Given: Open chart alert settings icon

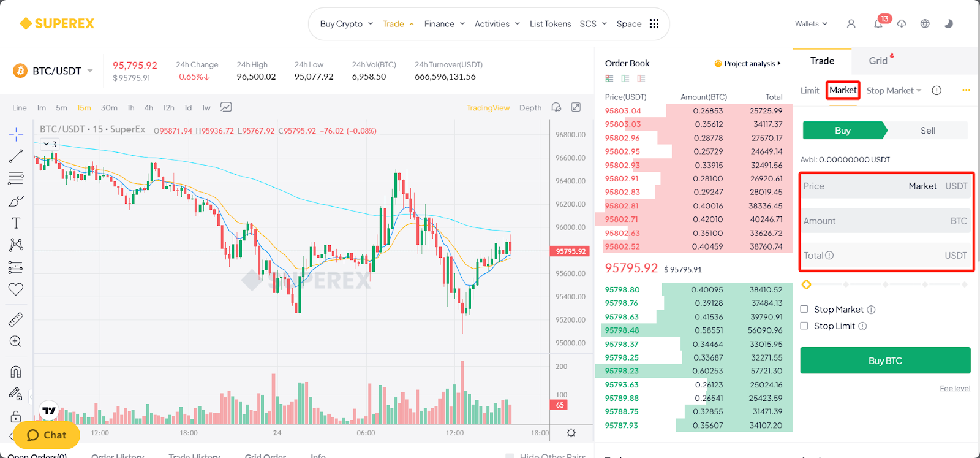Looking at the screenshot, I should [556, 107].
